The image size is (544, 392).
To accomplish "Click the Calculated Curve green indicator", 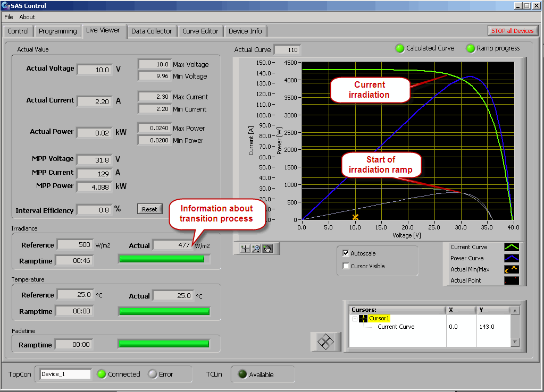I will pyautogui.click(x=400, y=48).
